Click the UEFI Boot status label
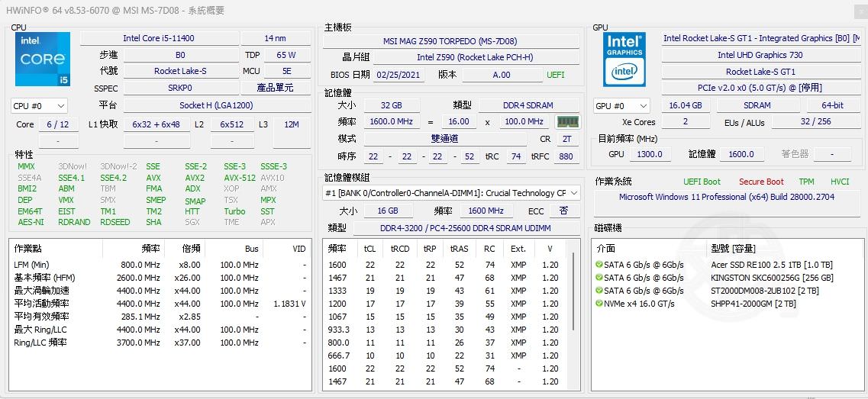 pyautogui.click(x=702, y=182)
